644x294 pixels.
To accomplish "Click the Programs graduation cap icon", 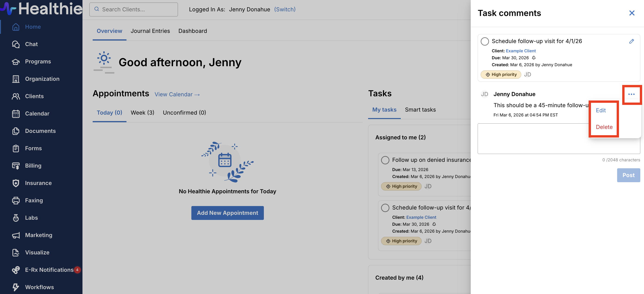I will 16,61.
